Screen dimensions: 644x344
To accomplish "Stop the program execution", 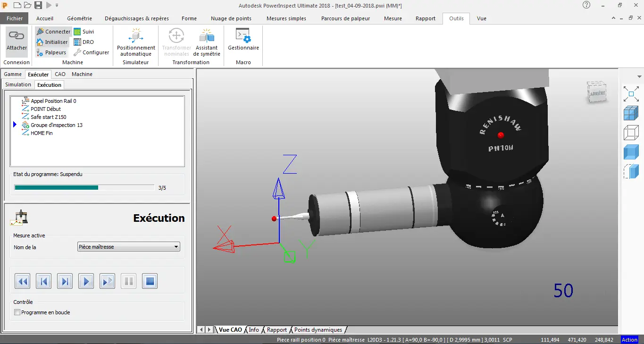I will (150, 282).
